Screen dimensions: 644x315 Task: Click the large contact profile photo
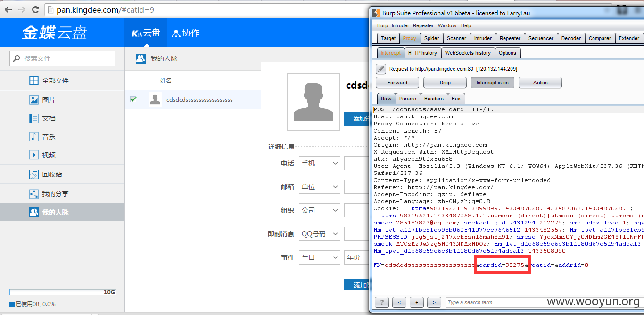pos(313,102)
